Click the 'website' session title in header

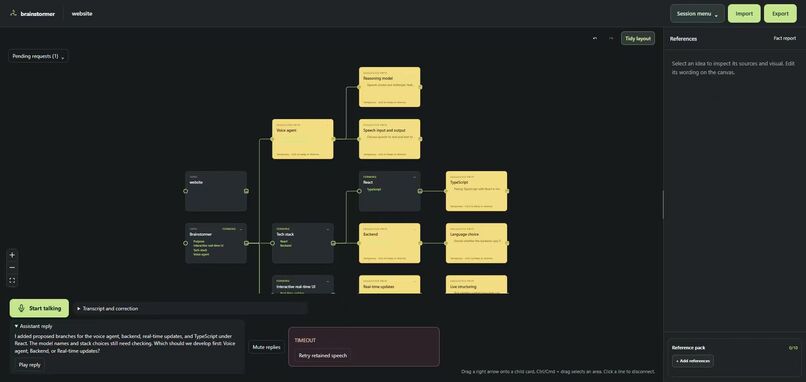click(x=82, y=14)
